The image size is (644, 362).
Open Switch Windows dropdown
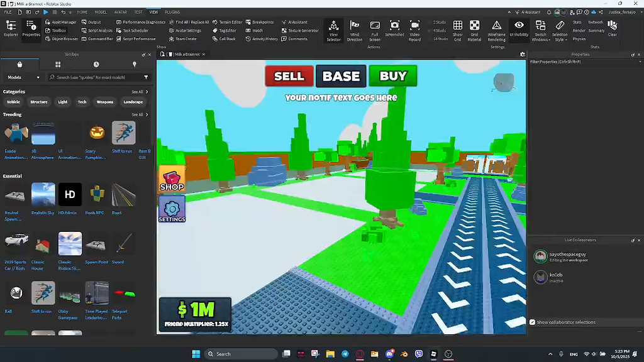coord(540,31)
